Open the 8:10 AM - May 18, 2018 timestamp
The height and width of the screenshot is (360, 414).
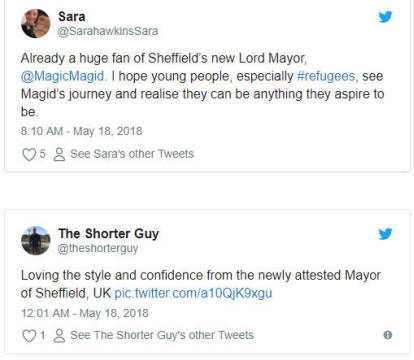(x=82, y=131)
